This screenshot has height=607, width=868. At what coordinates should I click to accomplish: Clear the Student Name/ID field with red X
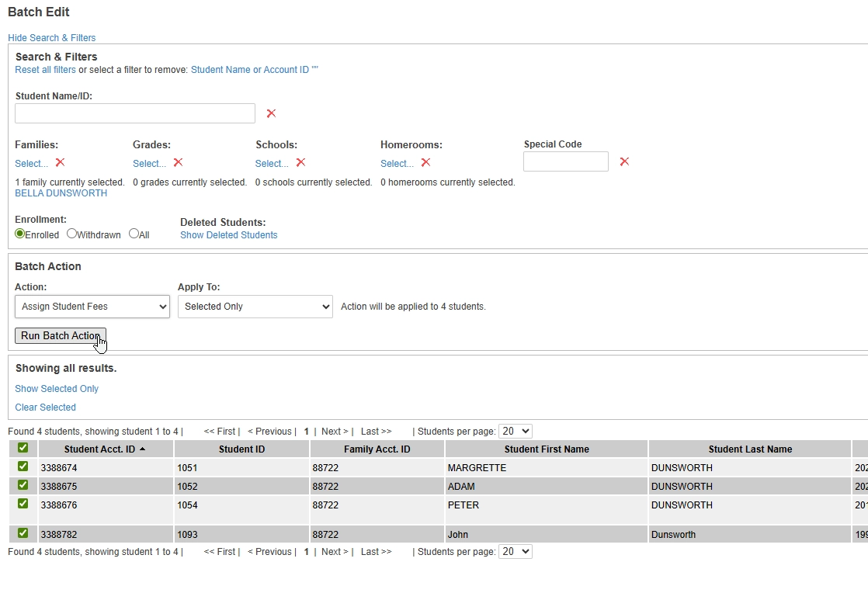(x=271, y=113)
